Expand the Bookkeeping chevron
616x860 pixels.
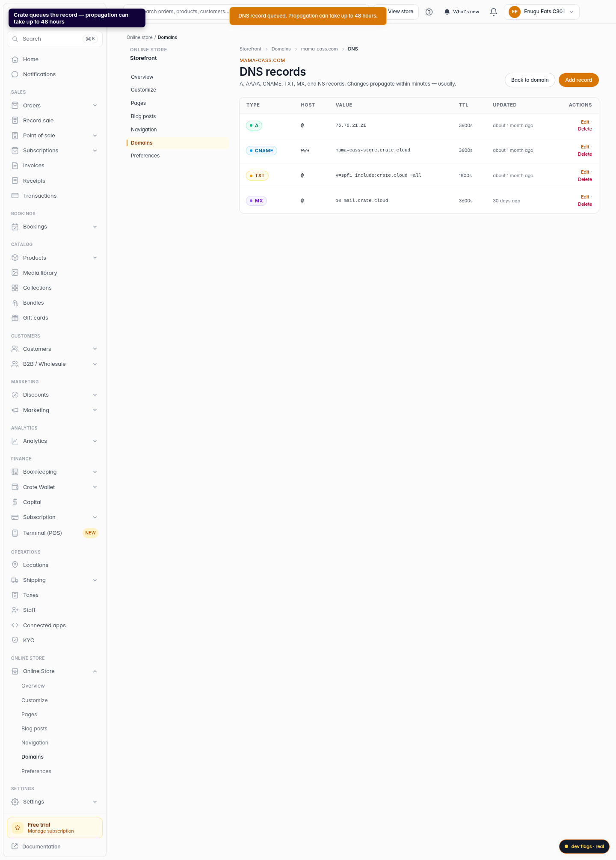[95, 472]
